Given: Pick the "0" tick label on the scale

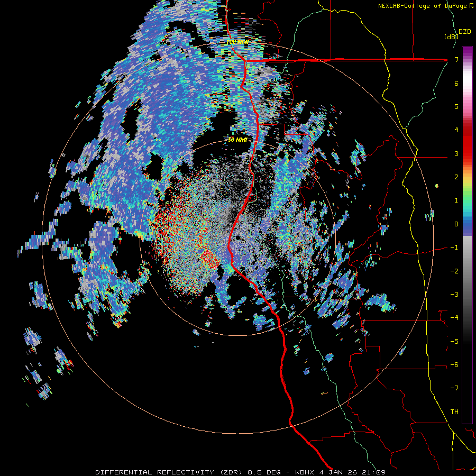Looking at the screenshot, I should tap(456, 224).
